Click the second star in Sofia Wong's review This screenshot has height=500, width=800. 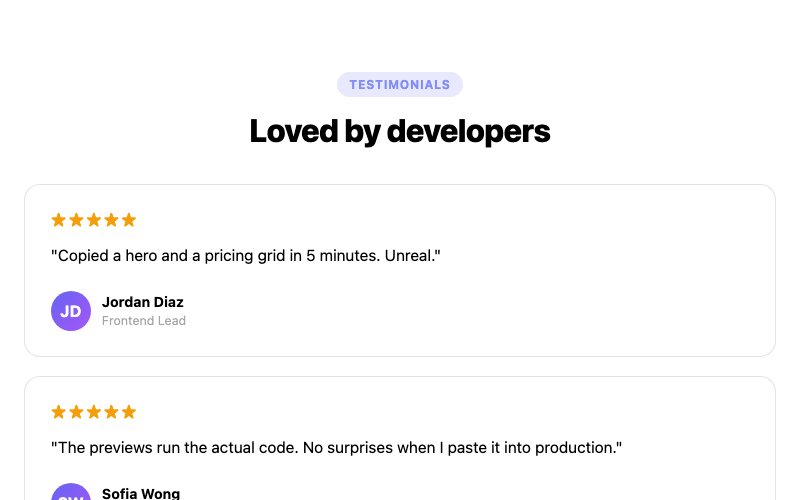click(77, 412)
